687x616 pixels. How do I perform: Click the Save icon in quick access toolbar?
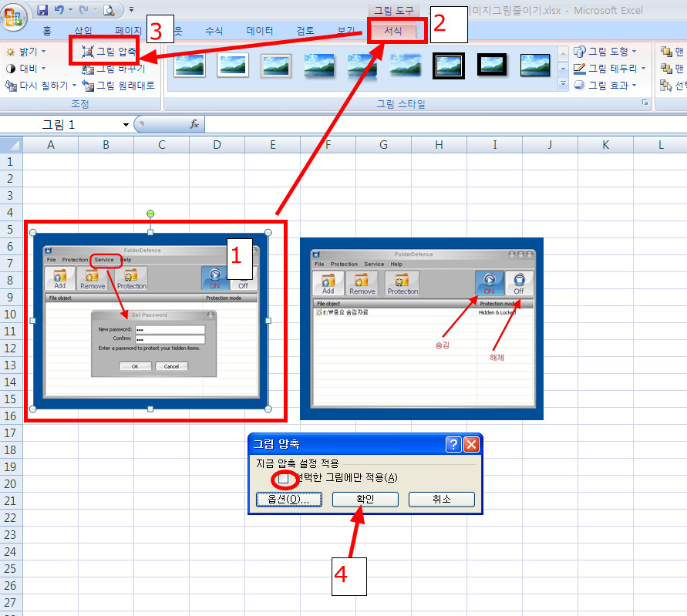click(42, 10)
